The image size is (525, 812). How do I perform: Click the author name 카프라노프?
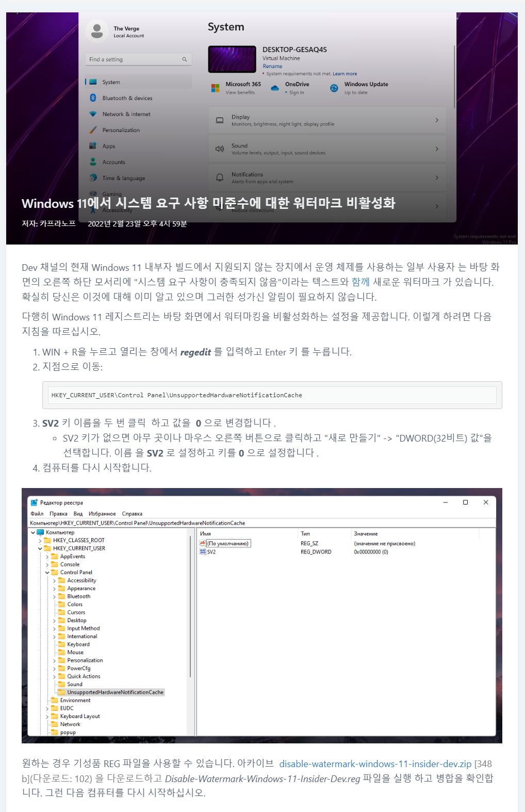[58, 223]
